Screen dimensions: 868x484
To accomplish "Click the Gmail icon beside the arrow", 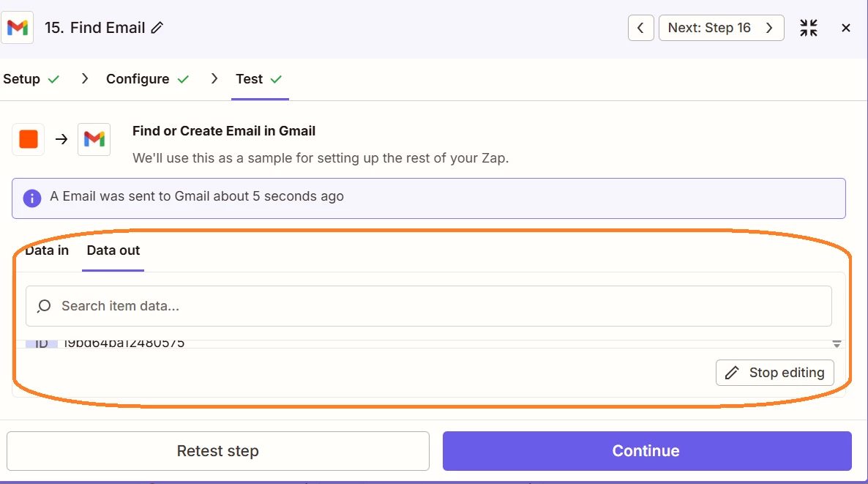I will [94, 139].
